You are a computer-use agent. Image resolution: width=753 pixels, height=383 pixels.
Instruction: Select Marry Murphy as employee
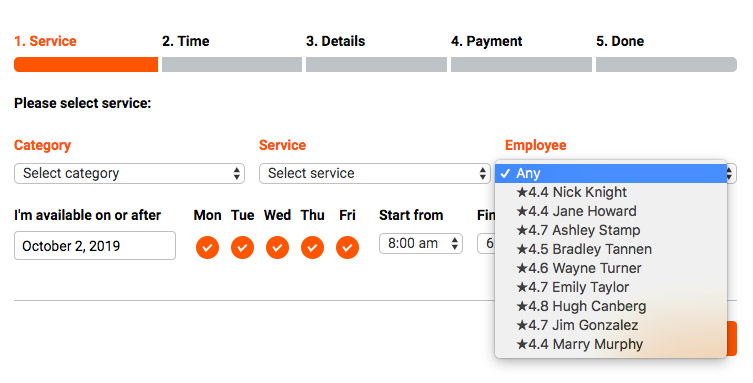[x=611, y=344]
